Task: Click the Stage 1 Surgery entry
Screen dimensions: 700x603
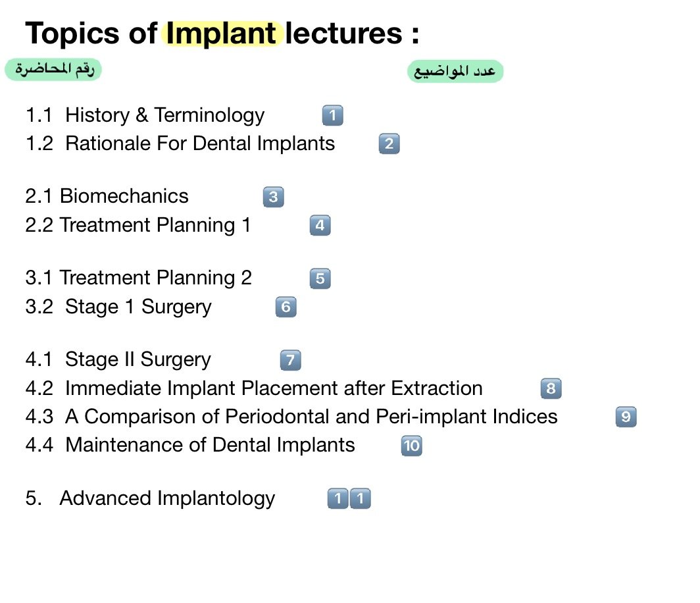Action: [138, 307]
